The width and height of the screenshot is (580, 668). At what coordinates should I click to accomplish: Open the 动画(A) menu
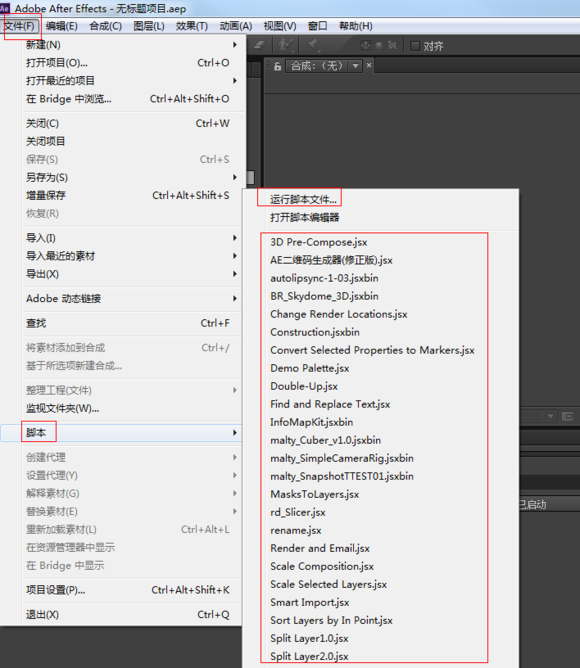236,26
